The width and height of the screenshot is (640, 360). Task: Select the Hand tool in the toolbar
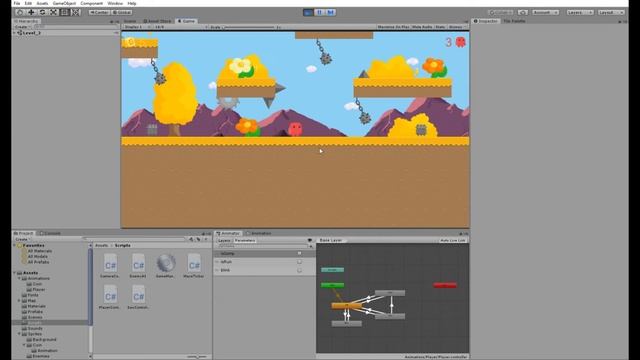(x=20, y=12)
